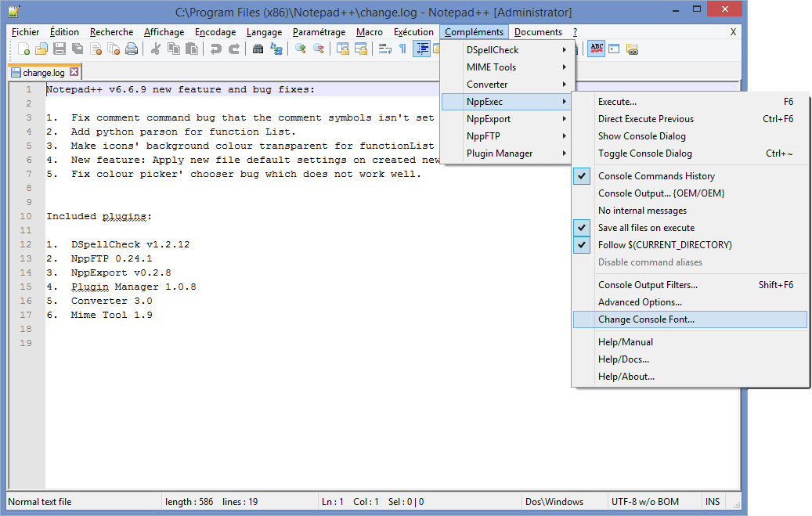Open the Paramétrage menu
The width and height of the screenshot is (812, 516).
click(x=319, y=32)
